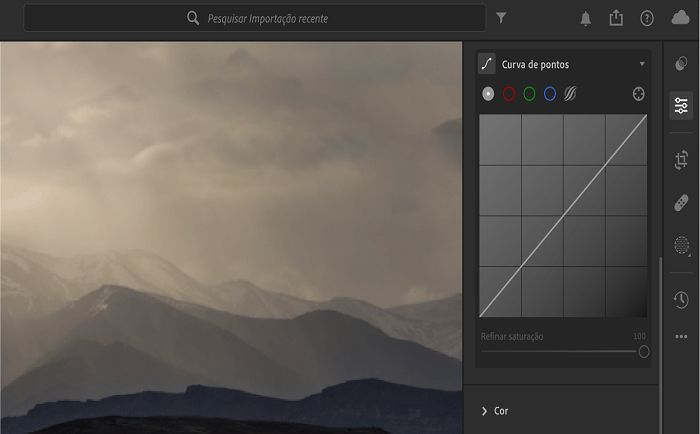Screen dimensions: 700x434
Task: Open the versions history clock panel
Action: pyautogui.click(x=681, y=300)
